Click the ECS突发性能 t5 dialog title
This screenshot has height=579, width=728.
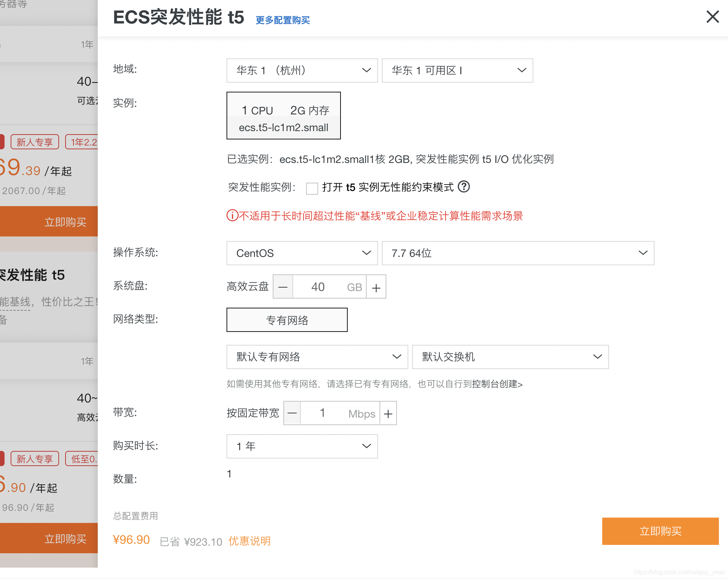[178, 17]
